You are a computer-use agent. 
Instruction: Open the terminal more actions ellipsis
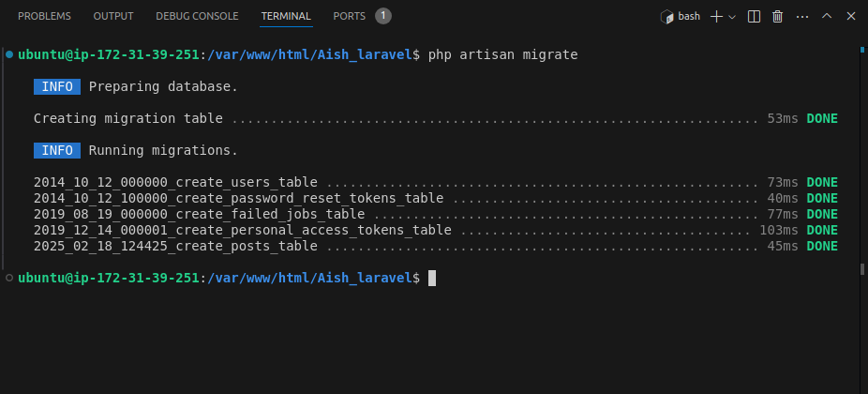click(801, 16)
